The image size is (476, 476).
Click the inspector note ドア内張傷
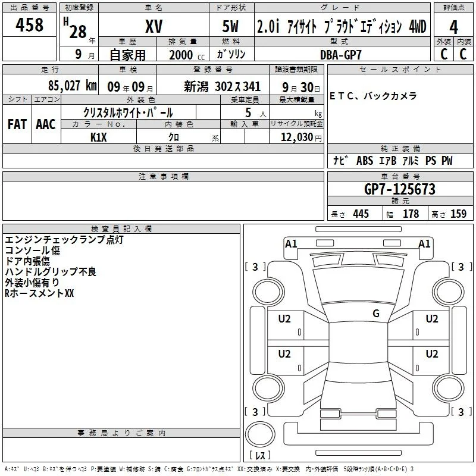27,261
